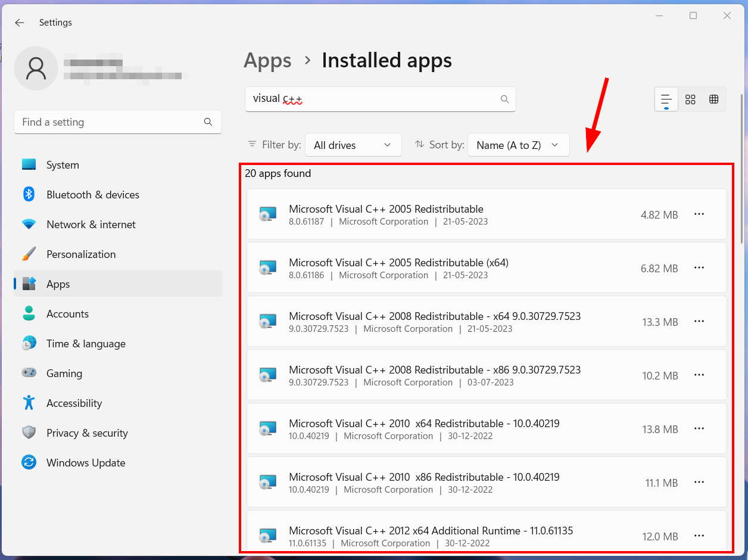Click the 4.82 MB size value
This screenshot has width=748, height=560.
click(x=659, y=215)
